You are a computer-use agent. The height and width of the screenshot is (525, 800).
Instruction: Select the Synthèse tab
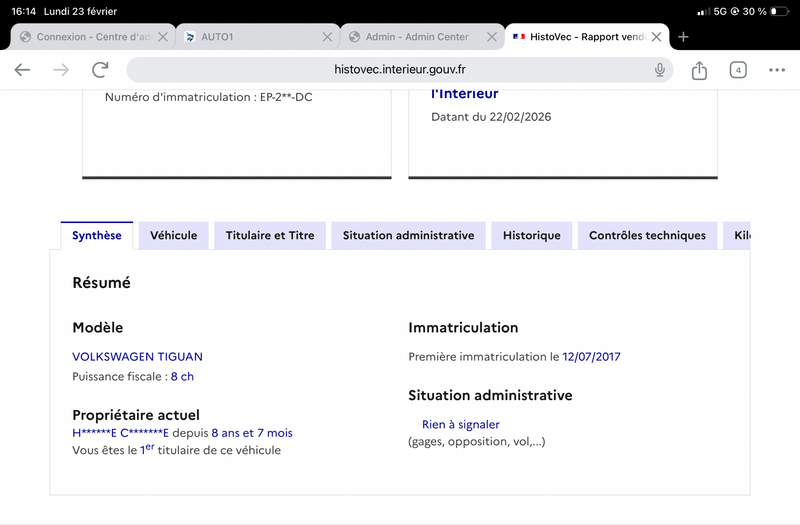pyautogui.click(x=97, y=236)
